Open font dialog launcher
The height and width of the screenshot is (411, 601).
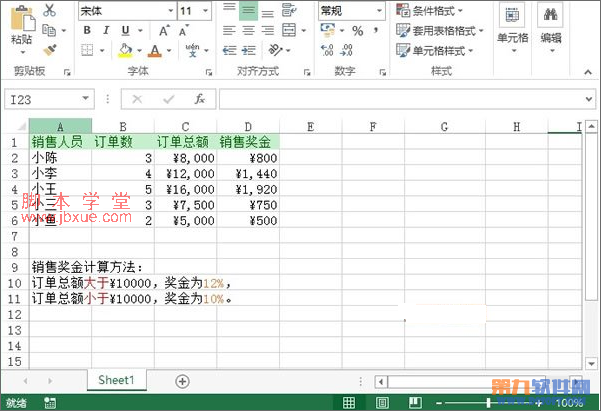[x=209, y=72]
